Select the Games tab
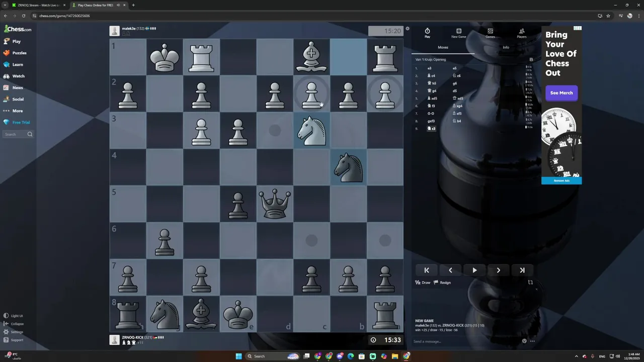644x362 pixels. pyautogui.click(x=490, y=33)
